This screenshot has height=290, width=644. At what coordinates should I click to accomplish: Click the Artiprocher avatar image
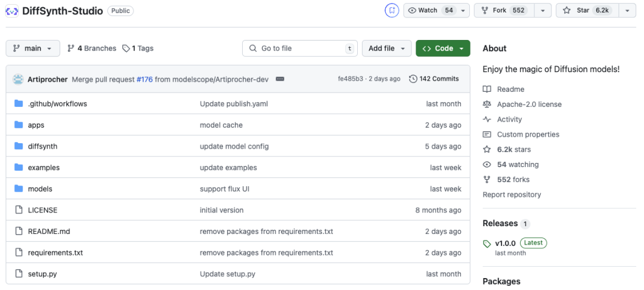(18, 79)
